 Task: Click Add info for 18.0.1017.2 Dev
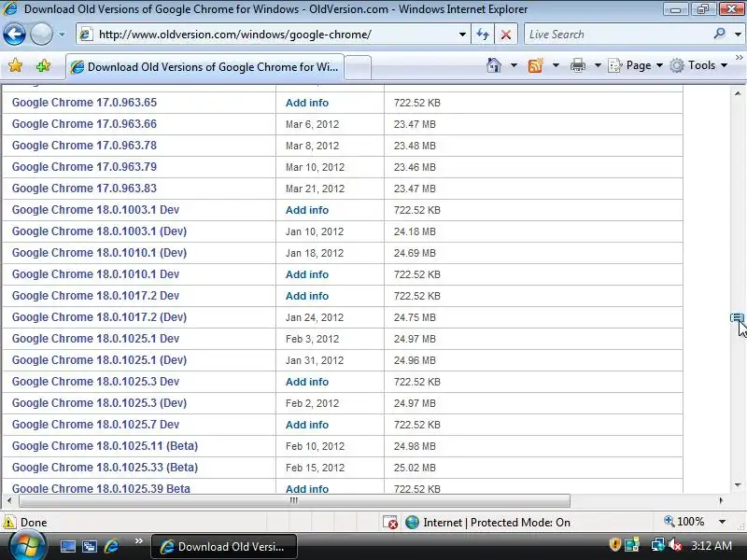(x=307, y=296)
